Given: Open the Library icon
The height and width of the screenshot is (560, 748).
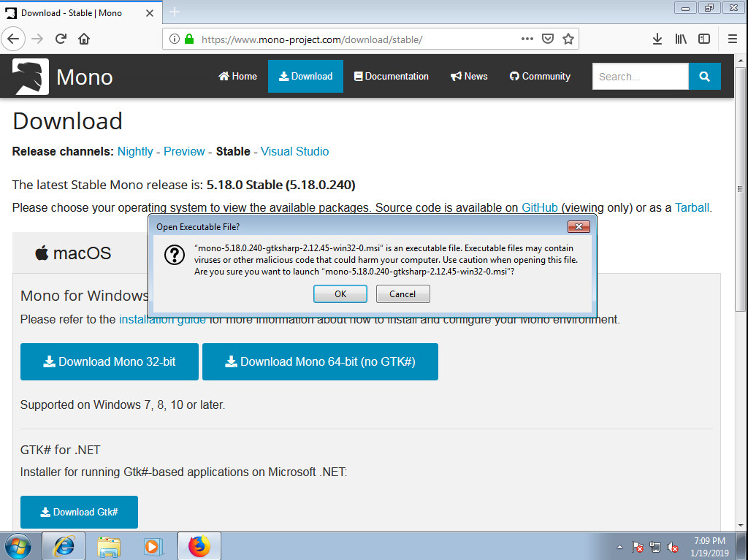Looking at the screenshot, I should tap(681, 39).
